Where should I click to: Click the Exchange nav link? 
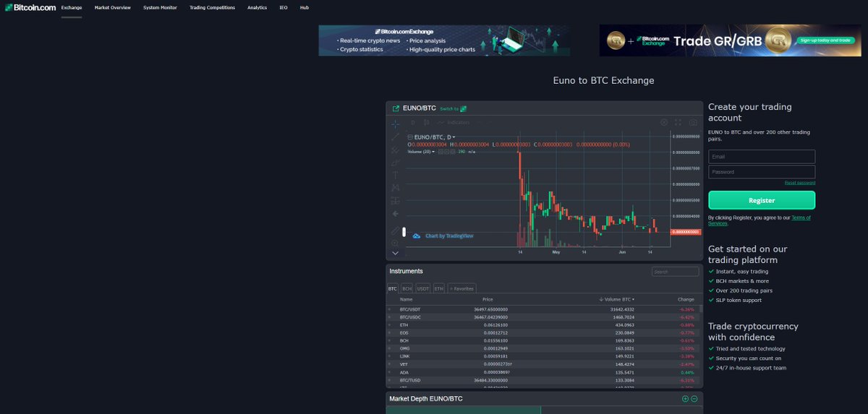click(x=72, y=7)
